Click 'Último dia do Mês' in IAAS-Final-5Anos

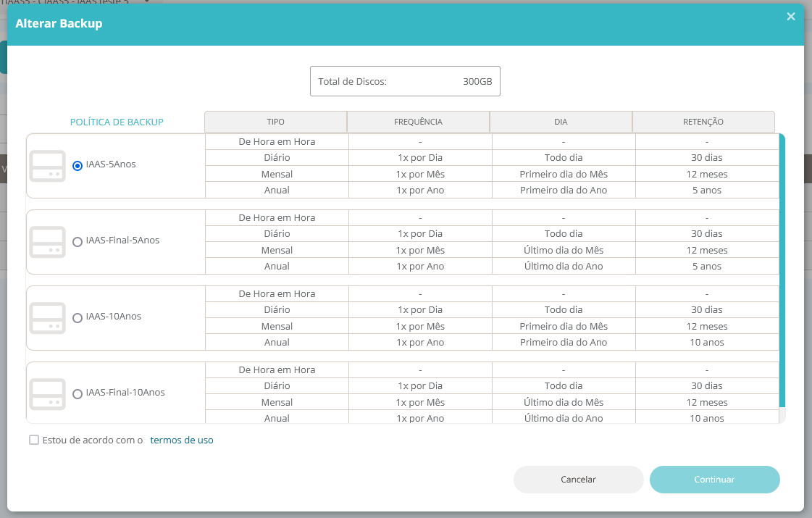pos(564,250)
